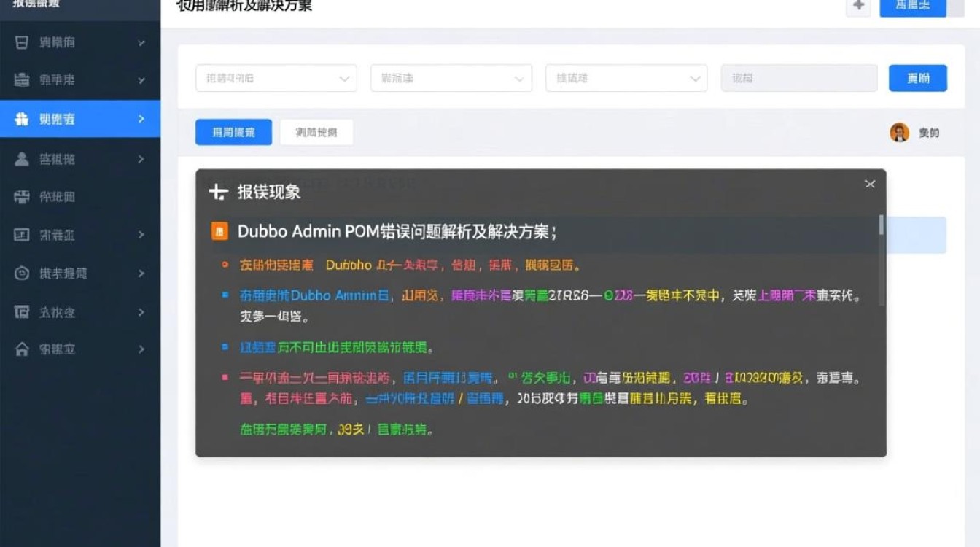This screenshot has width=980, height=547.
Task: Click the grey search input field
Action: click(x=799, y=78)
